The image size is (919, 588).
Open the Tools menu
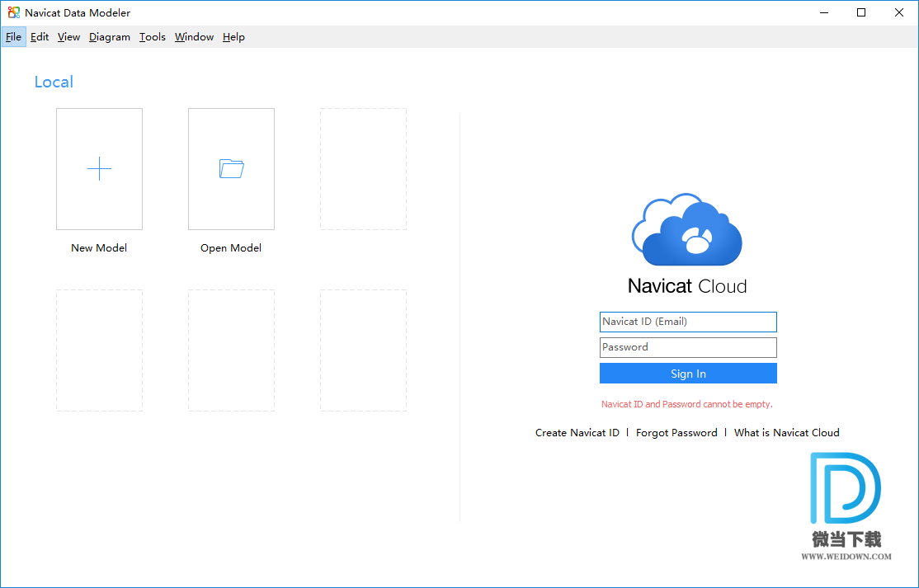pos(153,37)
